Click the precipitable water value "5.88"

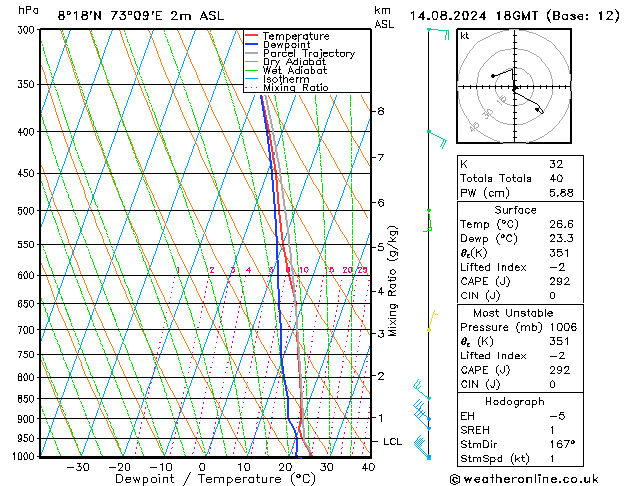tap(561, 193)
